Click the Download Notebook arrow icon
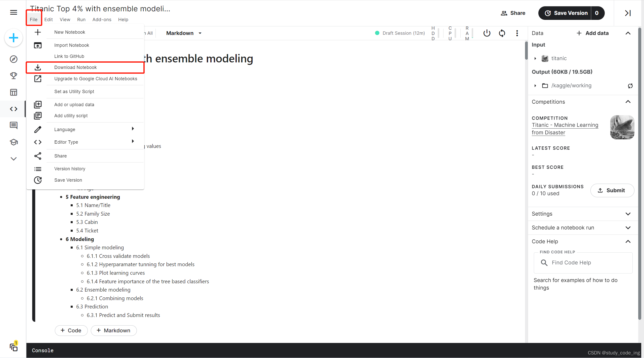Screen dimensions: 644x358 [38, 67]
